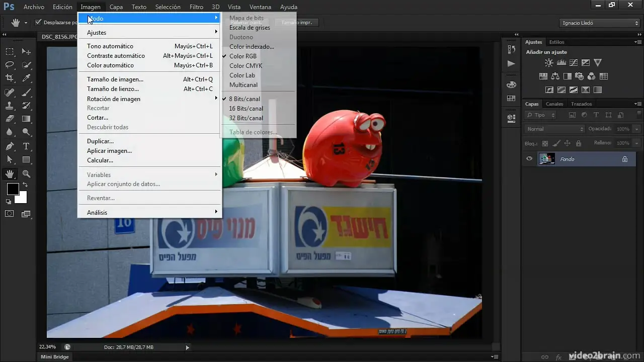Select the Rectangle shape tool
Image resolution: width=644 pixels, height=362 pixels.
coord(26,160)
